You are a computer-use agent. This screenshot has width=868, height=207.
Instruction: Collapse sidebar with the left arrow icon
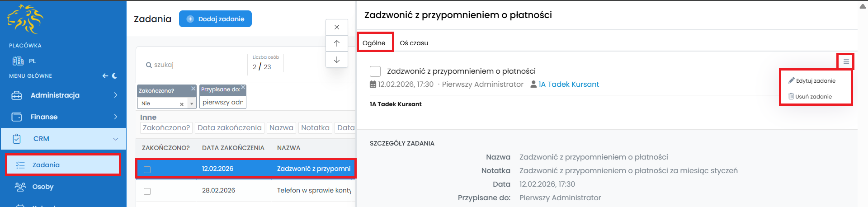pos(105,76)
